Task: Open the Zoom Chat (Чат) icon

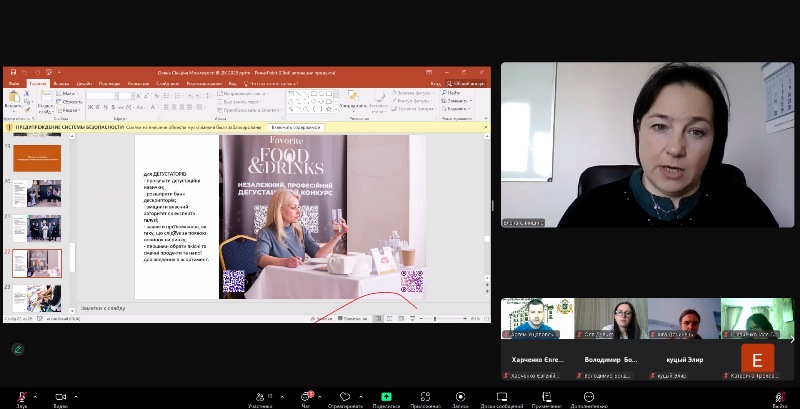Action: pos(306,397)
